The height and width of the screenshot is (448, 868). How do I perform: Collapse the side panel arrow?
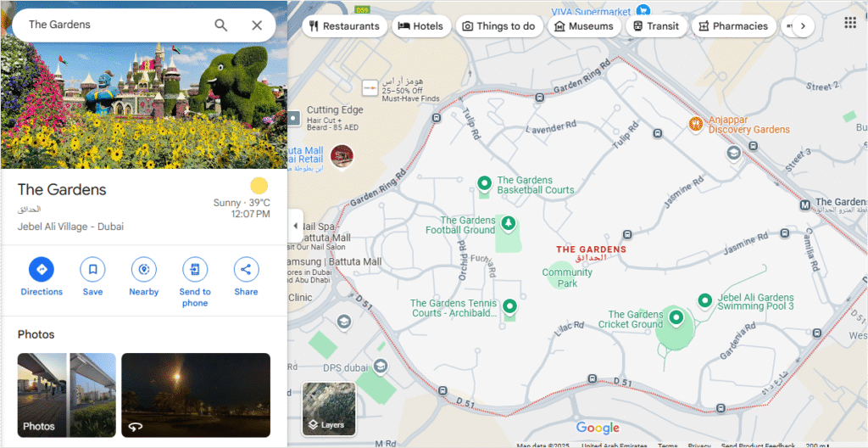pos(295,226)
